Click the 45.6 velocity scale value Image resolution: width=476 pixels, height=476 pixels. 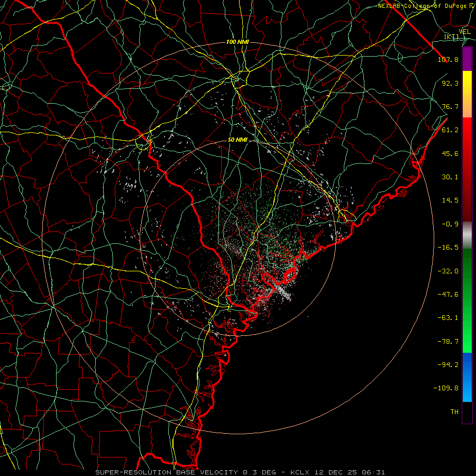450,153
